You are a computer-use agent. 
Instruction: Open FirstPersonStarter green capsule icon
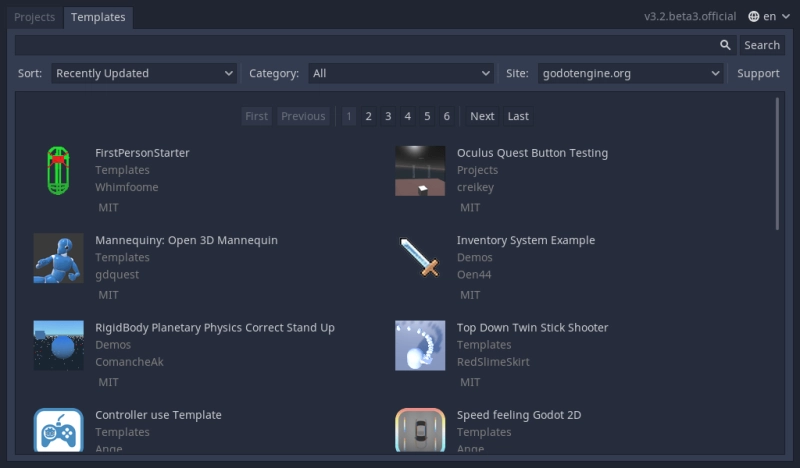(58, 170)
